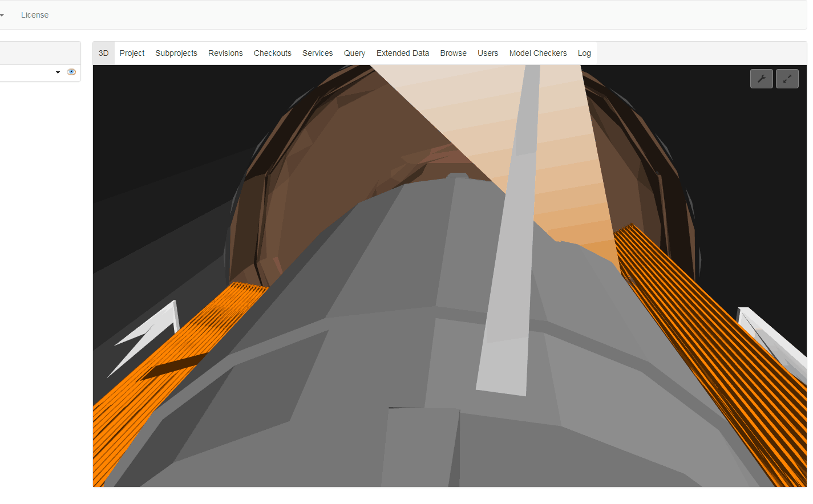This screenshot has height=504, width=813.
Task: Open the Query tab
Action: (x=354, y=52)
